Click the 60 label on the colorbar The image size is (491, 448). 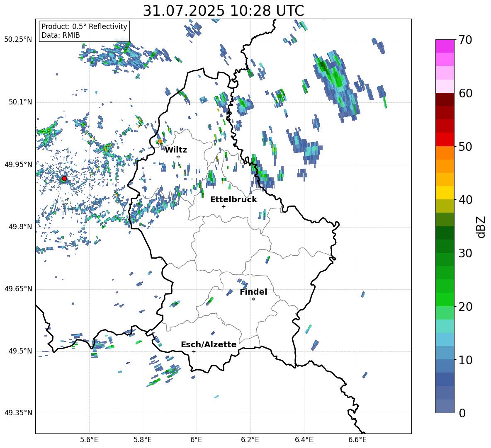pos(465,93)
